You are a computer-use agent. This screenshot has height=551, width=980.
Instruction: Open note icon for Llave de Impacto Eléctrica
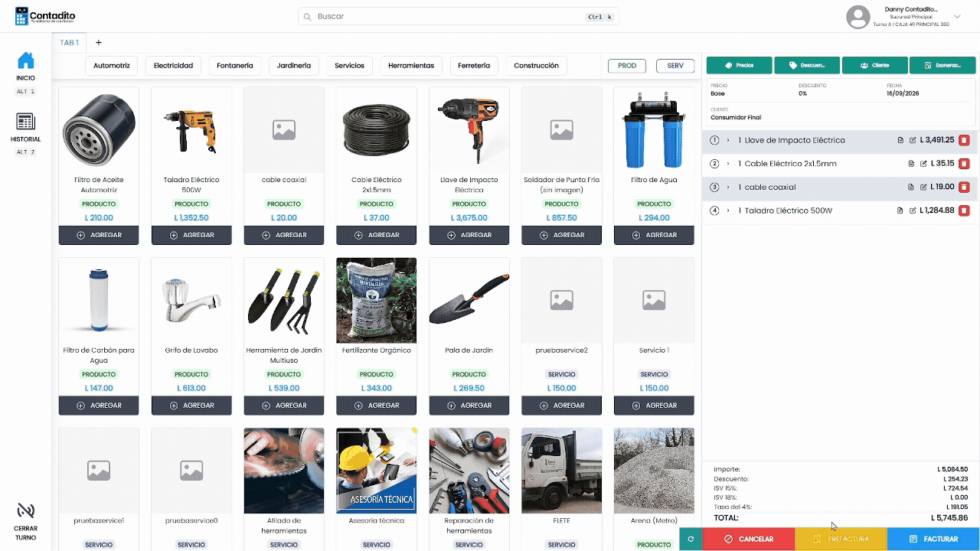[x=900, y=140]
